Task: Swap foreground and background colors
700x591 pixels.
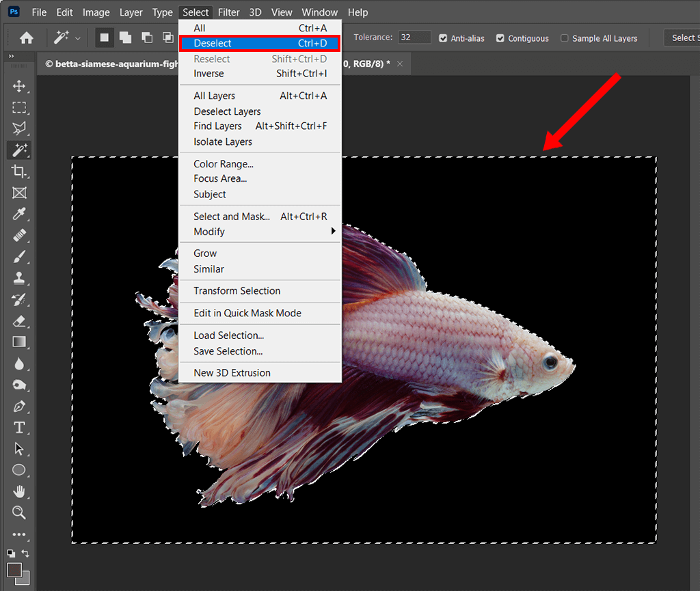Action: [x=26, y=553]
